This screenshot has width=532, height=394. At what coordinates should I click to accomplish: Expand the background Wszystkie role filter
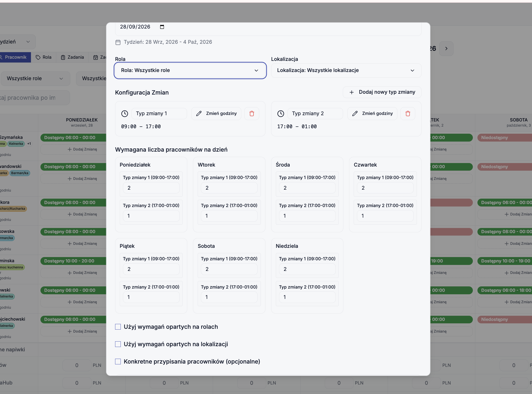pyautogui.click(x=35, y=79)
